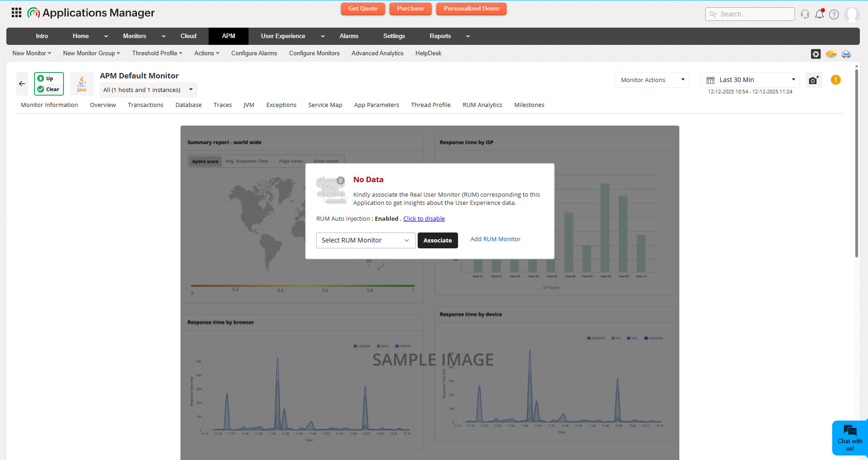This screenshot has width=868, height=460.
Task: Open the apps grid icon beside Applications Manager logo
Action: [x=16, y=12]
